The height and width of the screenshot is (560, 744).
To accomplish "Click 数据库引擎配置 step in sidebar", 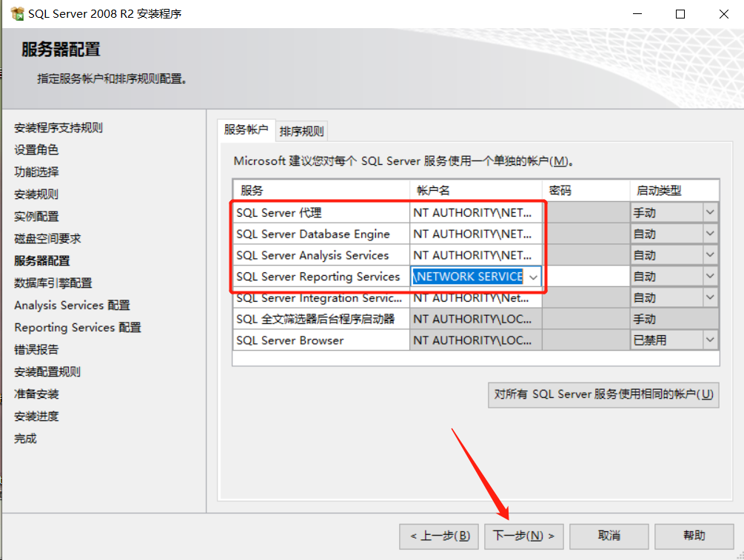I will pyautogui.click(x=53, y=283).
